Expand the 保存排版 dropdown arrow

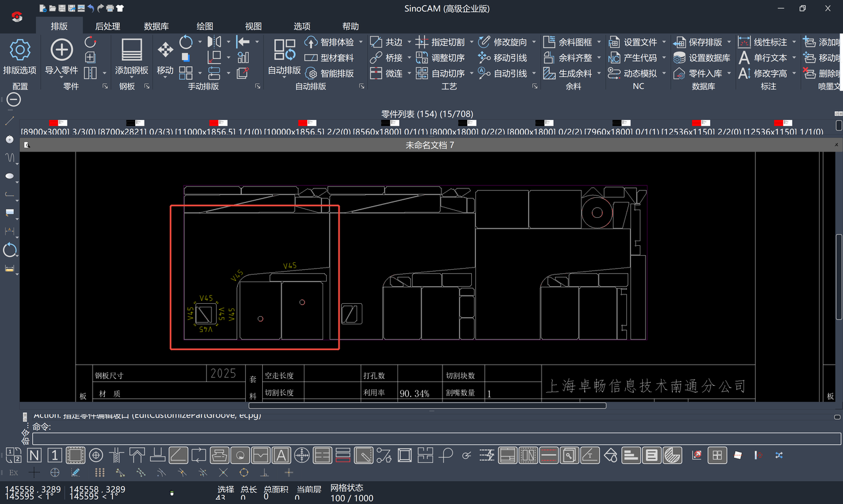[729, 42]
